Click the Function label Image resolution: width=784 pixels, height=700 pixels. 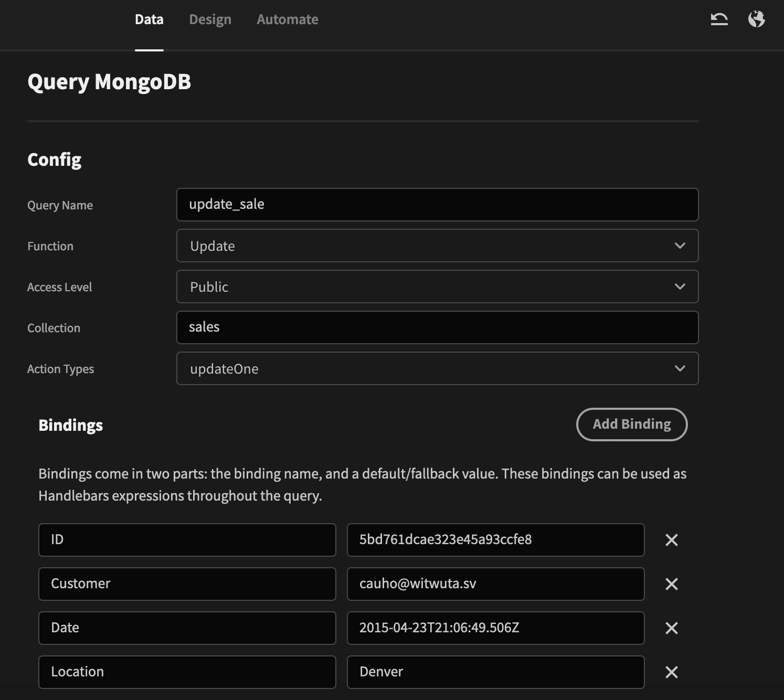pos(50,246)
